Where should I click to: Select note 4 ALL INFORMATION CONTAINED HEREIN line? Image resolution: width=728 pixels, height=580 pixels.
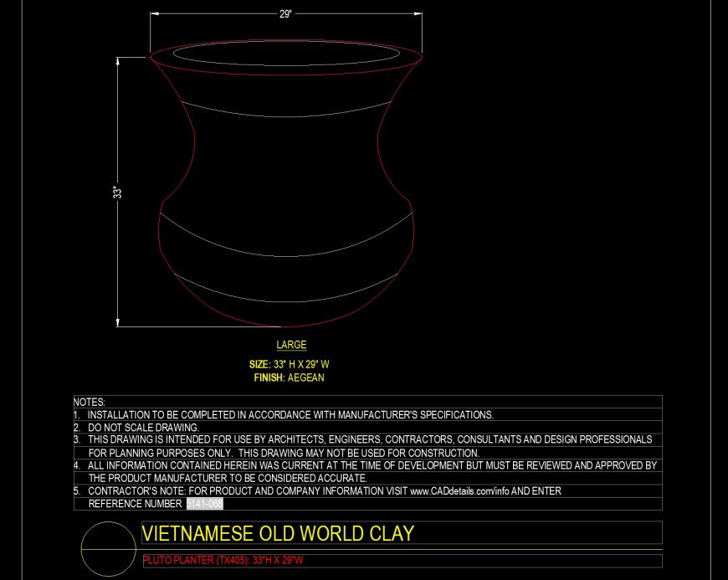pyautogui.click(x=366, y=465)
